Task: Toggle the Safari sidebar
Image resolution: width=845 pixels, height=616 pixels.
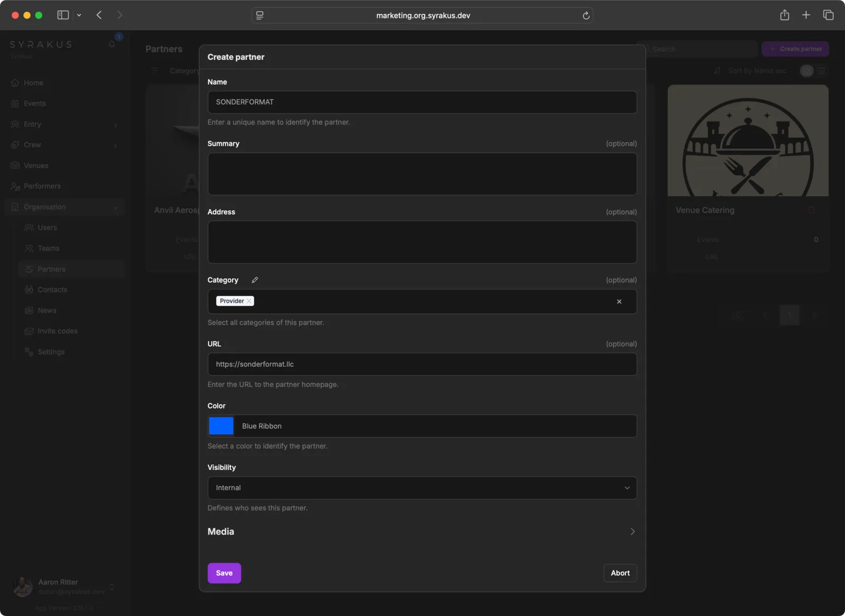Action: [63, 15]
